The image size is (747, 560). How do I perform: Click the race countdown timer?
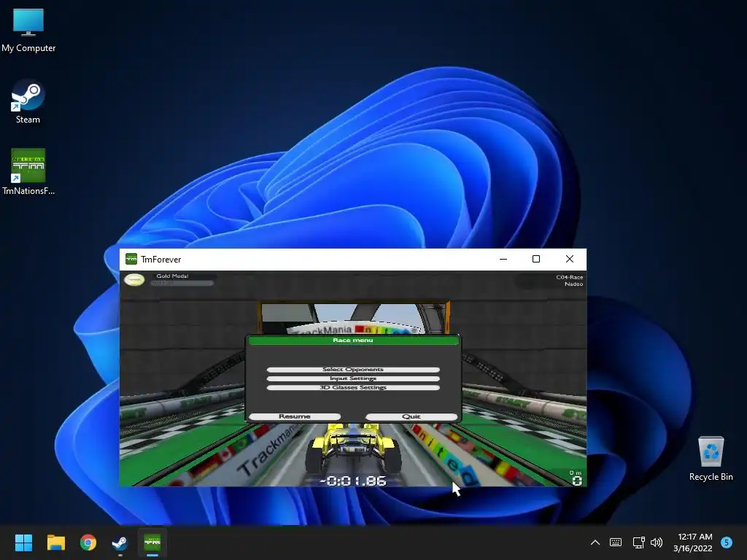coord(352,481)
